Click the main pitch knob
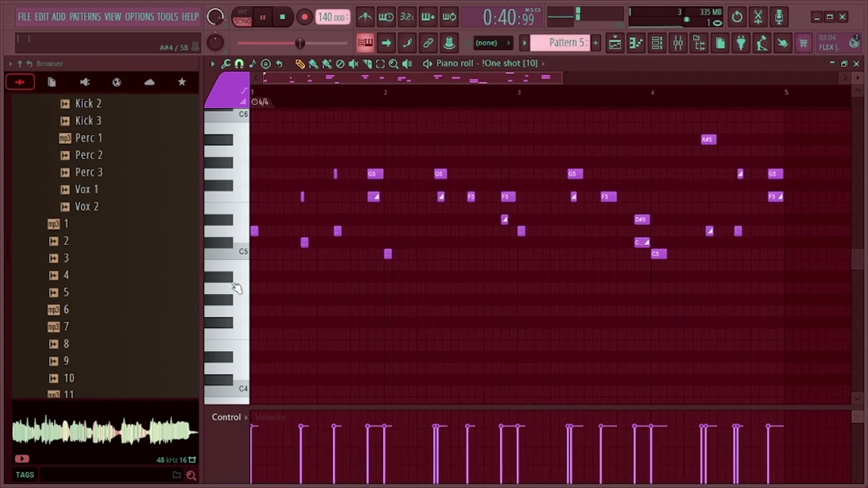The height and width of the screenshot is (488, 868). coord(215,43)
